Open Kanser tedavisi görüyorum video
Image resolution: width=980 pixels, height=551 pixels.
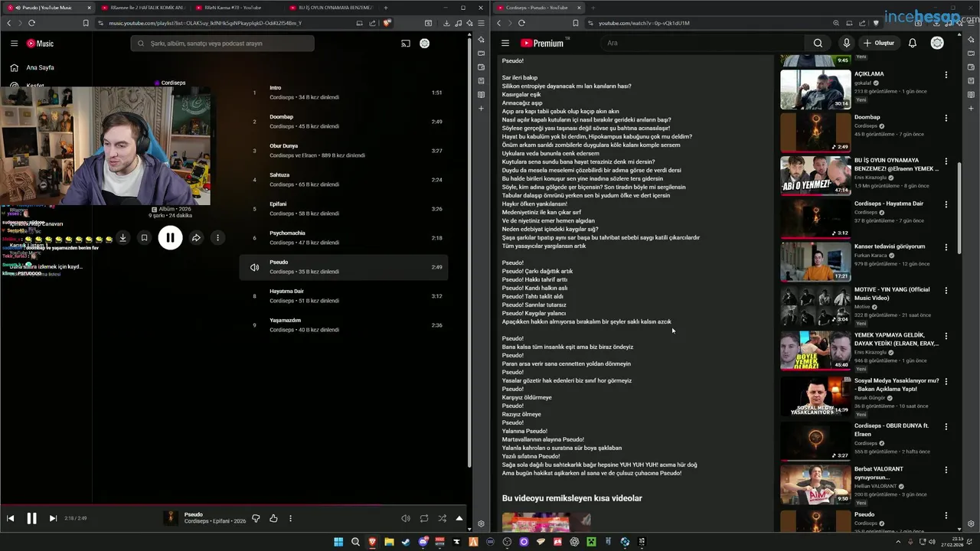890,246
